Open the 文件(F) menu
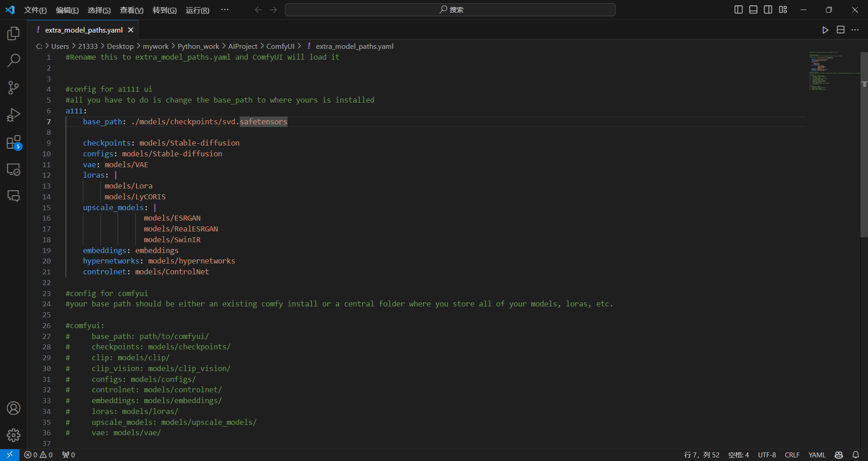This screenshot has height=461, width=868. [x=35, y=10]
